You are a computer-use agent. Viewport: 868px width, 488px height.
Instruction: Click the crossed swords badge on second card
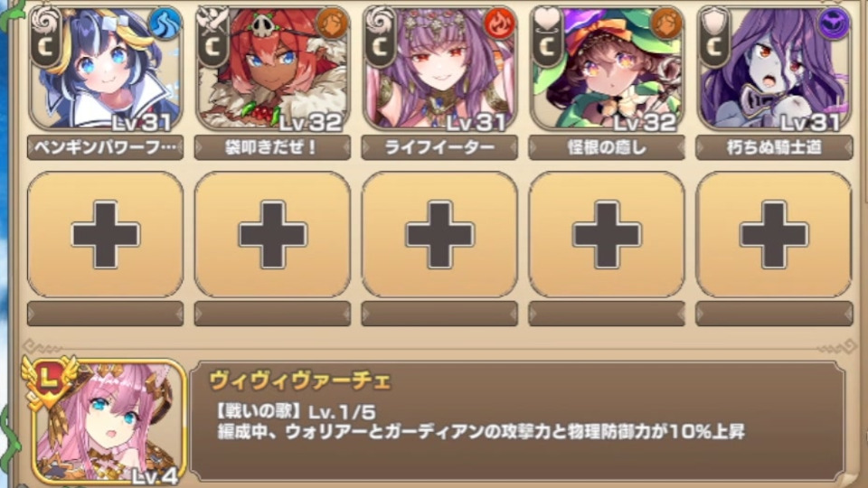(212, 38)
